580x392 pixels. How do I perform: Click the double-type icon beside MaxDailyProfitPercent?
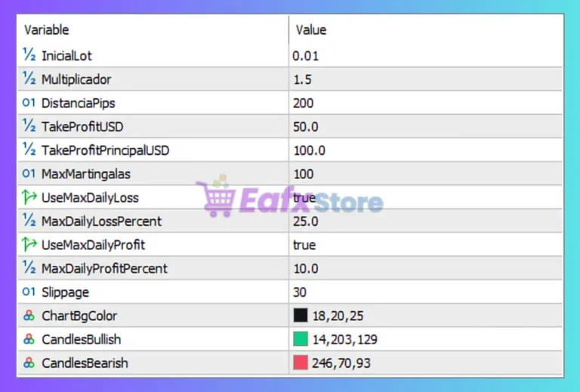(x=29, y=267)
